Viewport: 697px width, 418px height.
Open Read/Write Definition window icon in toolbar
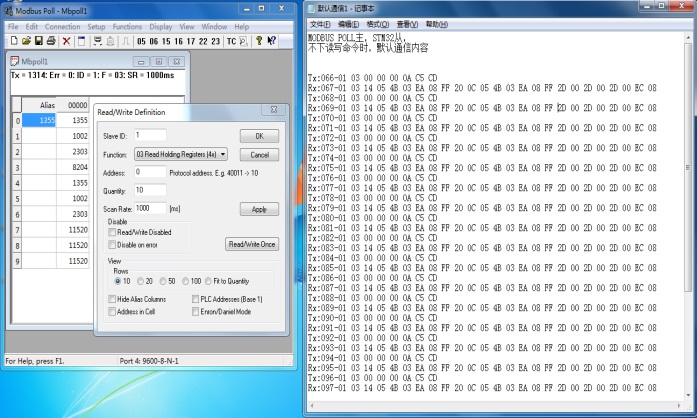point(81,41)
